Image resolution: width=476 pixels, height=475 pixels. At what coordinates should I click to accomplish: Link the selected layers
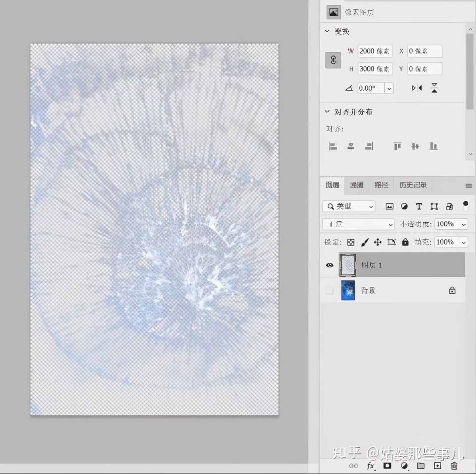point(354,466)
